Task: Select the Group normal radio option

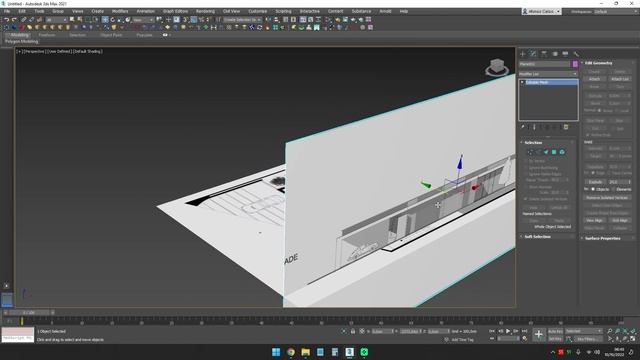Action: coord(600,111)
